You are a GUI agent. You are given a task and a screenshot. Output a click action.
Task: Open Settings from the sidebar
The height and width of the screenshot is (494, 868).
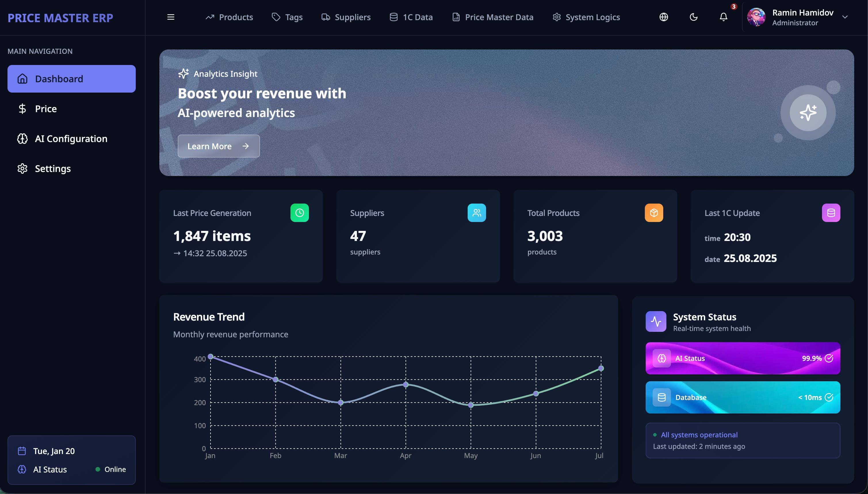click(x=53, y=168)
